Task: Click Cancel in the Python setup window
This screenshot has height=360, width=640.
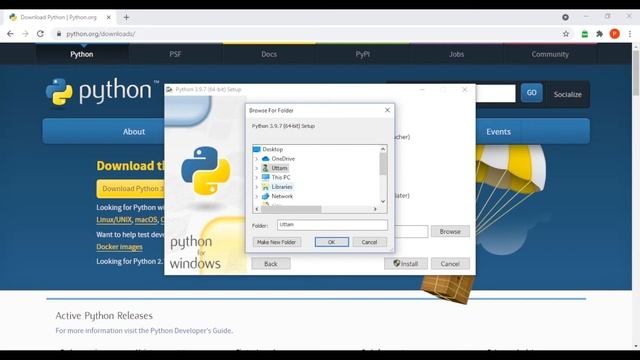Action: pyautogui.click(x=450, y=264)
